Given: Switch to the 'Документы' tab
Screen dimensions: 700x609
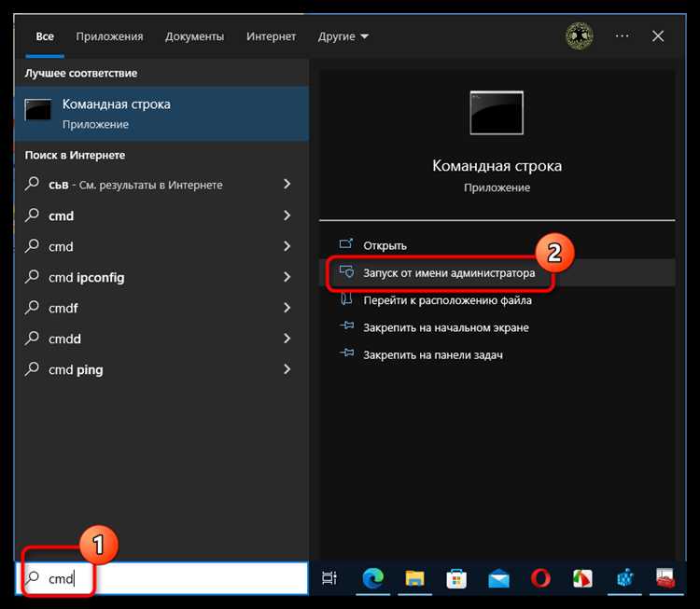Looking at the screenshot, I should pyautogui.click(x=194, y=36).
